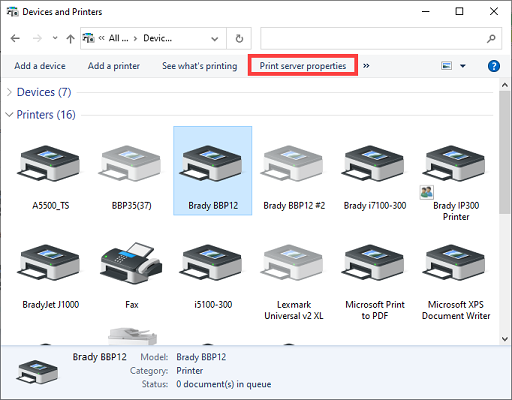Image resolution: width=512 pixels, height=400 pixels.
Task: Click the scrollbar down arrow
Action: coord(505,339)
